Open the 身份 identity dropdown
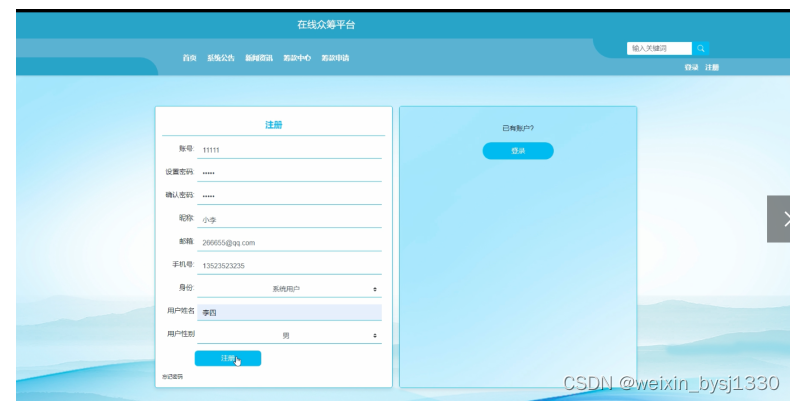 tap(289, 289)
